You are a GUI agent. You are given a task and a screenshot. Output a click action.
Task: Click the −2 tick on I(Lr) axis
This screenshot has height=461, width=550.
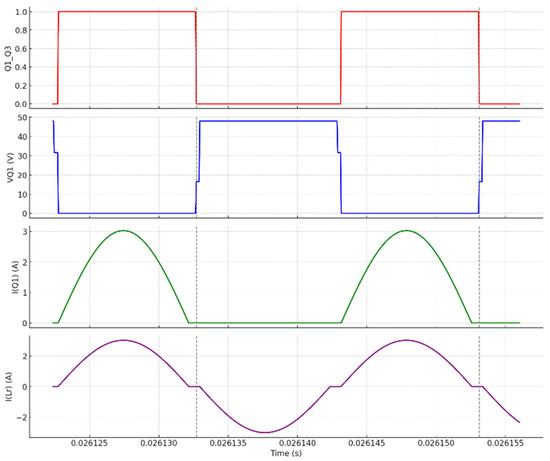[x=20, y=417]
